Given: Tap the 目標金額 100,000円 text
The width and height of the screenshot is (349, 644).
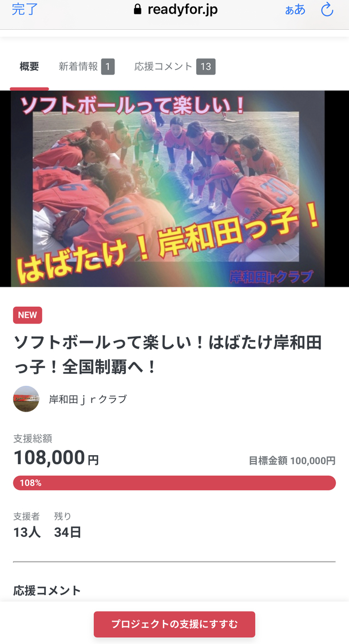Looking at the screenshot, I should pyautogui.click(x=292, y=461).
